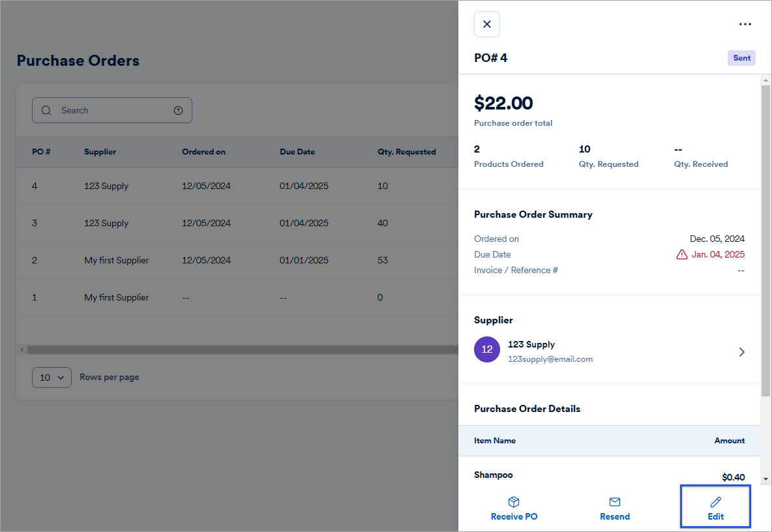Sort by the Supplier column header

point(100,151)
